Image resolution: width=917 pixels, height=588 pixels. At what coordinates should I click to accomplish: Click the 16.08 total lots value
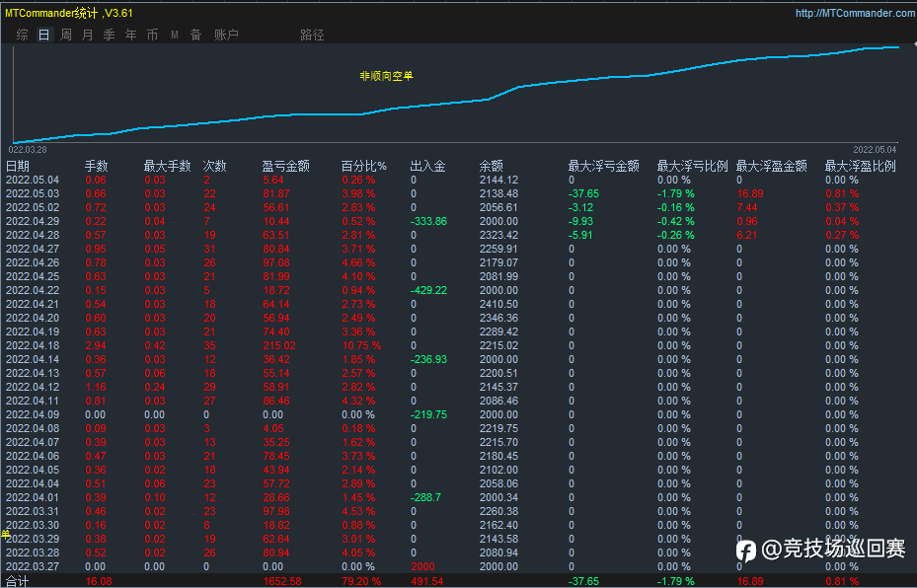[x=99, y=581]
